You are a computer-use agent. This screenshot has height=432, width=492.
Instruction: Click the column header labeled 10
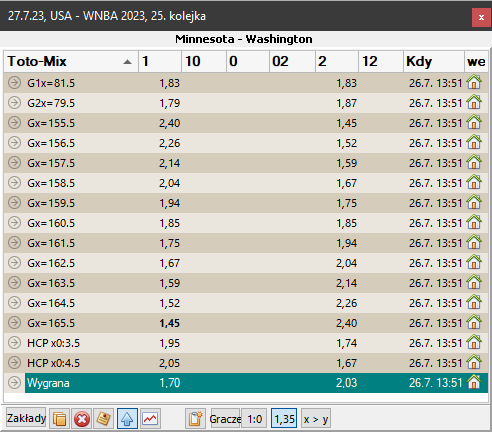tap(204, 61)
